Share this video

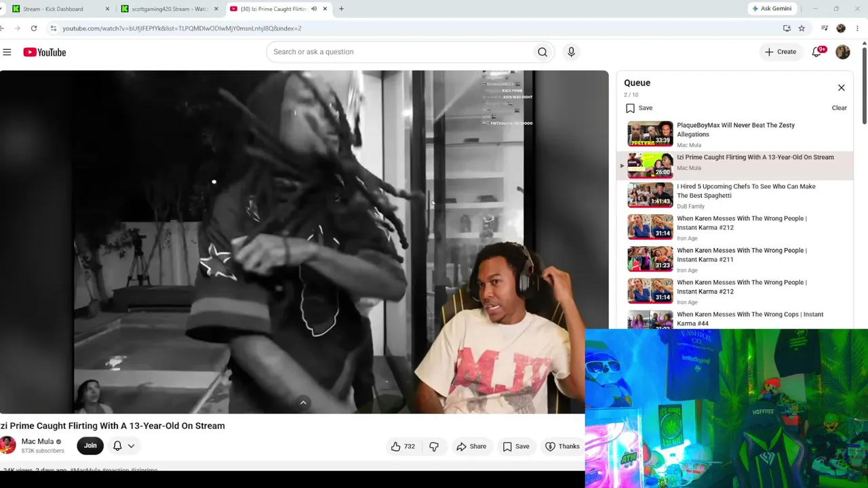point(471,447)
